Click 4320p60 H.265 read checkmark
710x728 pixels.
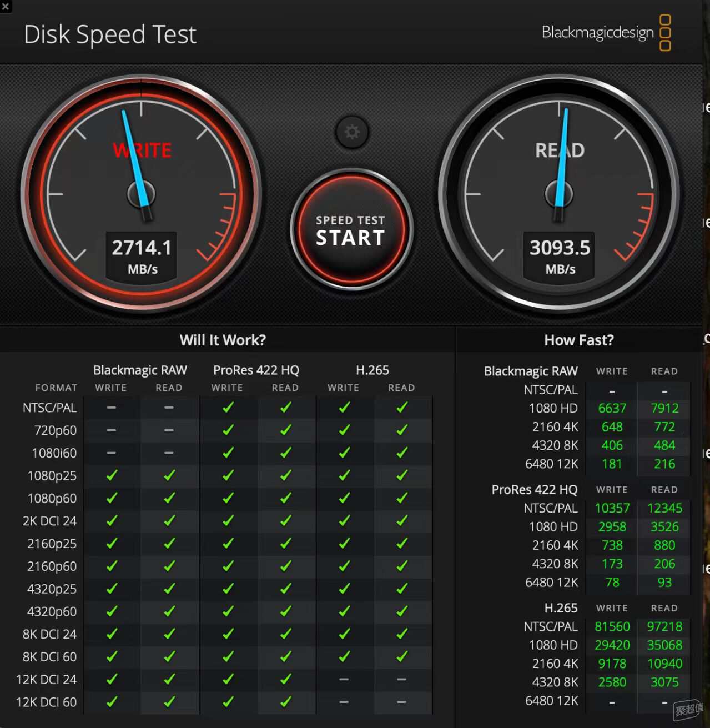402,611
